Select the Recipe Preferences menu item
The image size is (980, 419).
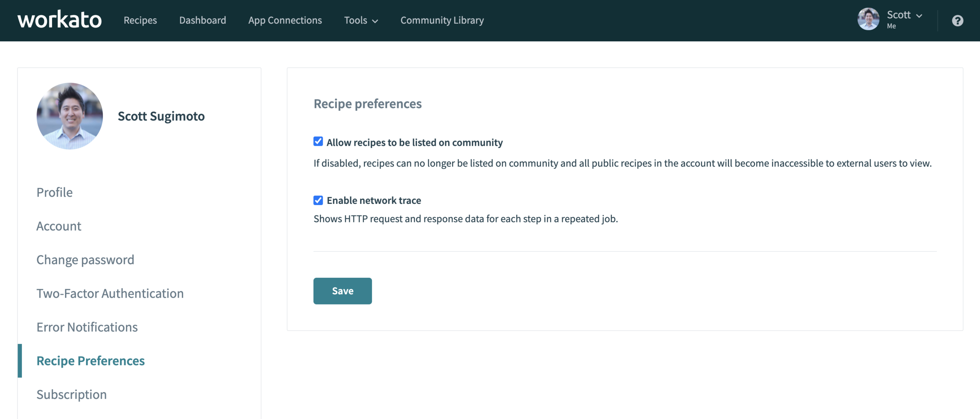[x=90, y=360]
